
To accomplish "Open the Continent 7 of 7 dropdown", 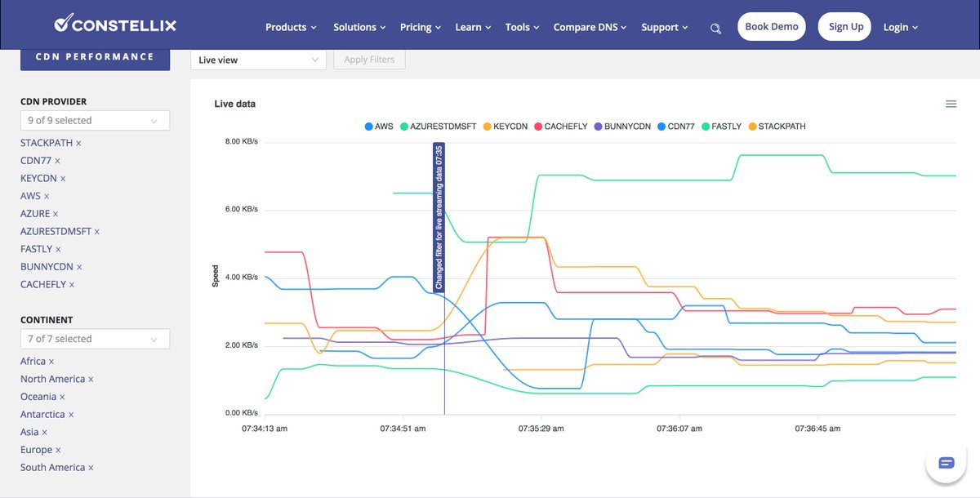I will pos(95,339).
